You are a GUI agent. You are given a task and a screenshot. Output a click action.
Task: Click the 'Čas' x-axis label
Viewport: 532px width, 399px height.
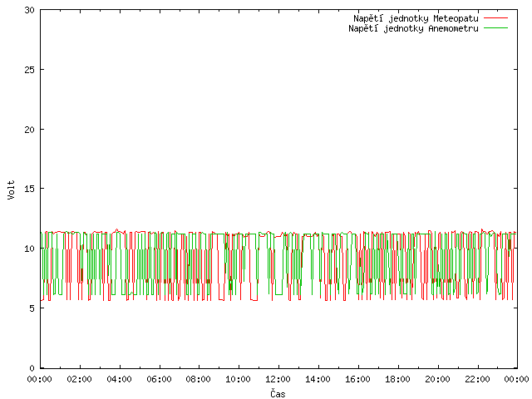click(x=278, y=393)
